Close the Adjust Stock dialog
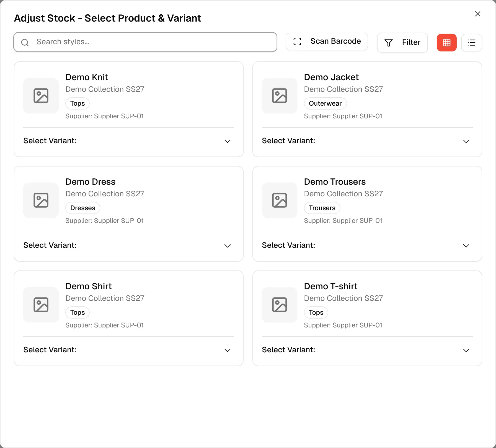 pyautogui.click(x=477, y=14)
